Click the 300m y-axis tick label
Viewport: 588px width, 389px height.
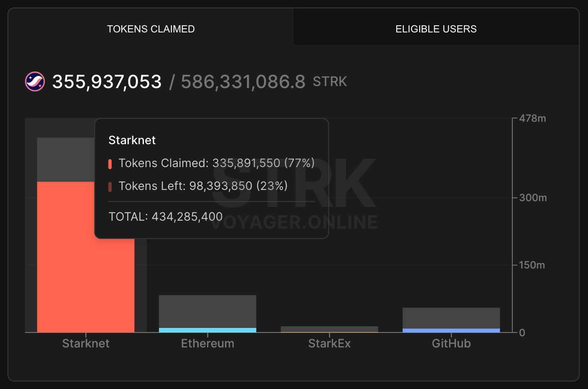[x=533, y=197]
